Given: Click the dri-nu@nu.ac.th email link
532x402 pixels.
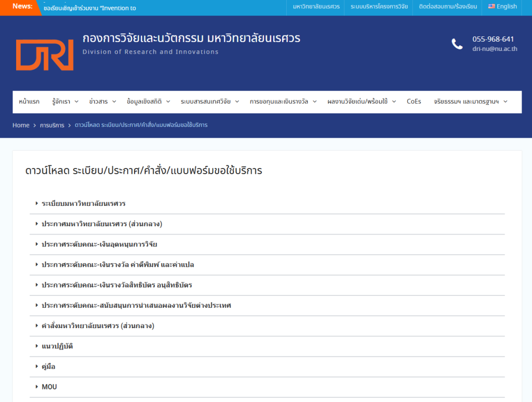Looking at the screenshot, I should coord(495,49).
